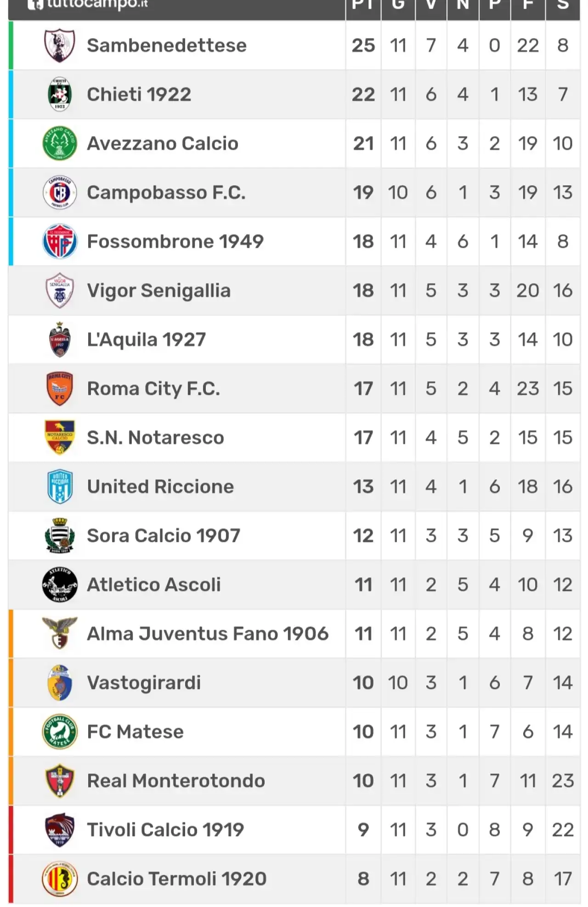The height and width of the screenshot is (907, 588).
Task: Click the Sambenedettese team crest
Action: tap(60, 45)
